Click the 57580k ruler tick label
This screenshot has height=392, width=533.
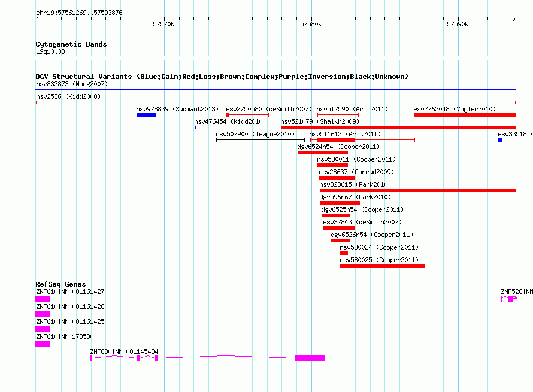click(x=311, y=24)
